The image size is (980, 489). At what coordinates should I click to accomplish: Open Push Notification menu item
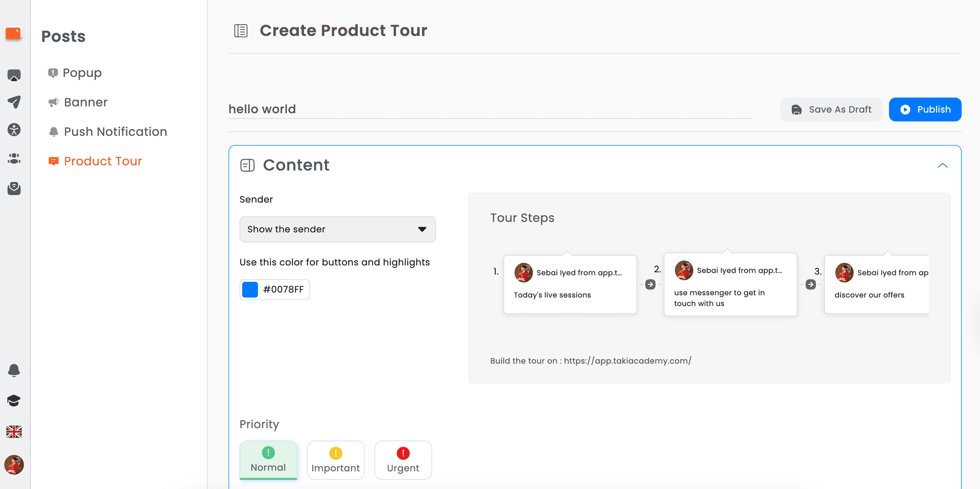(108, 132)
